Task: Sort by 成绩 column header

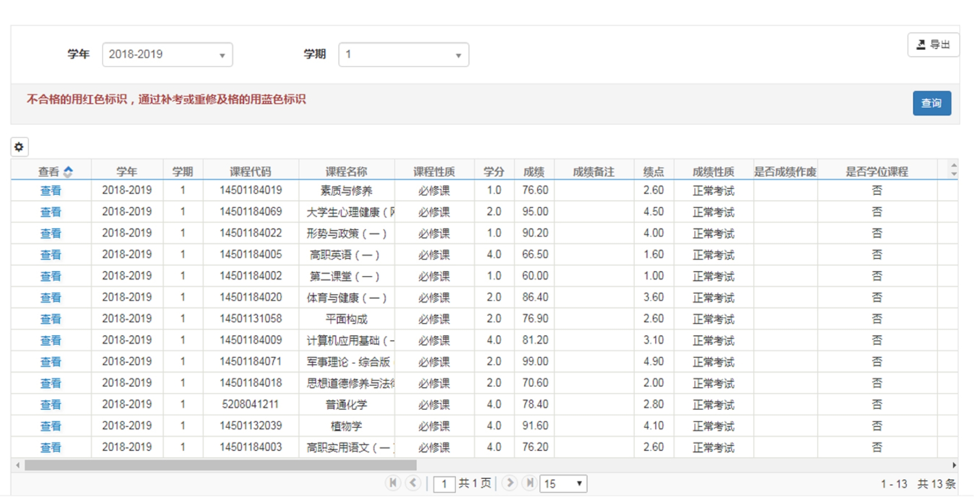Action: [534, 171]
